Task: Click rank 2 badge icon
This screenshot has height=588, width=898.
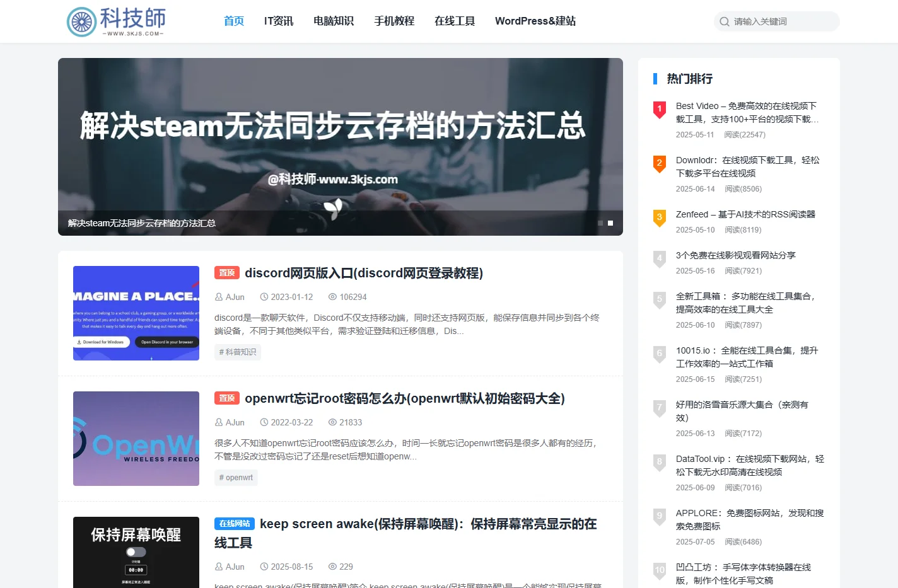Action: (x=660, y=164)
